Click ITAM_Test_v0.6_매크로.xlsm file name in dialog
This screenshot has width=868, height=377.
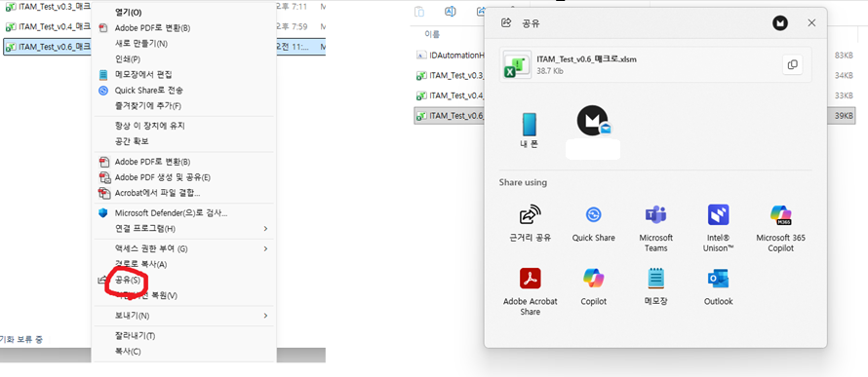[x=586, y=59]
